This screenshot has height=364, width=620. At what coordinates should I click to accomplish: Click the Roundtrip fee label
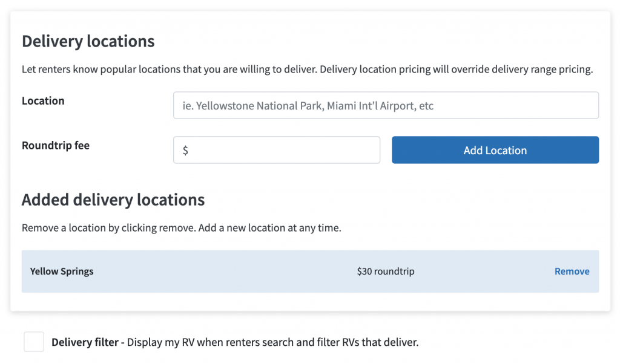coord(56,145)
